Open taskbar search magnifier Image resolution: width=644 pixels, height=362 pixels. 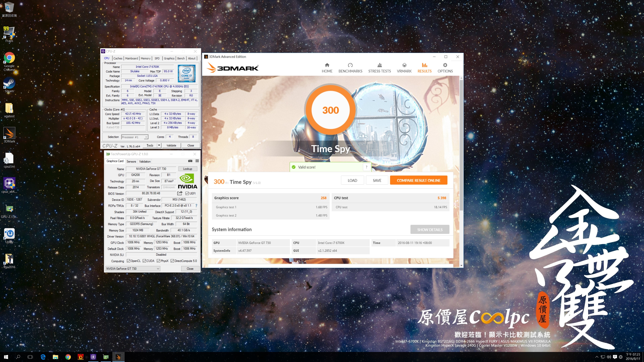[x=18, y=357]
